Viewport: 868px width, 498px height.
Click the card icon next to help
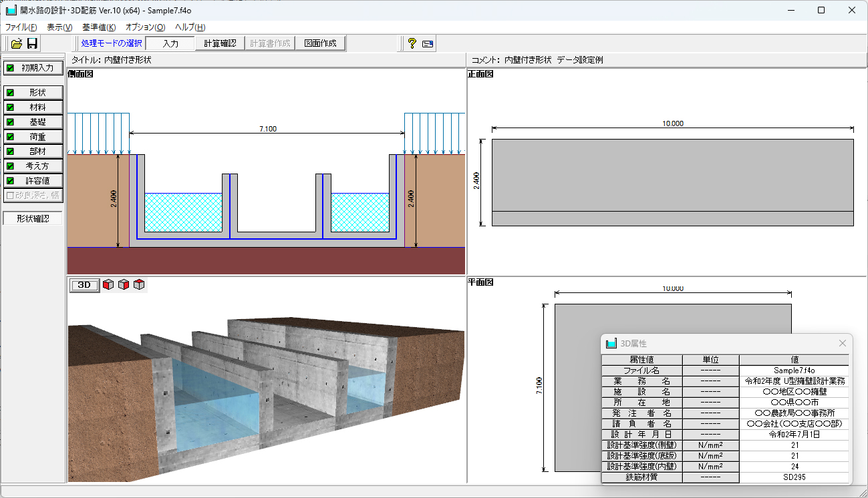428,44
